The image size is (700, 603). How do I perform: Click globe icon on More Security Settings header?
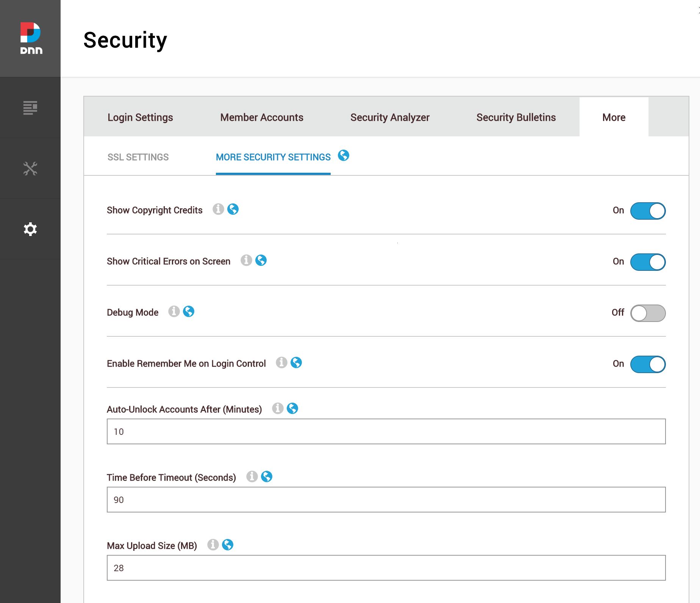[344, 156]
